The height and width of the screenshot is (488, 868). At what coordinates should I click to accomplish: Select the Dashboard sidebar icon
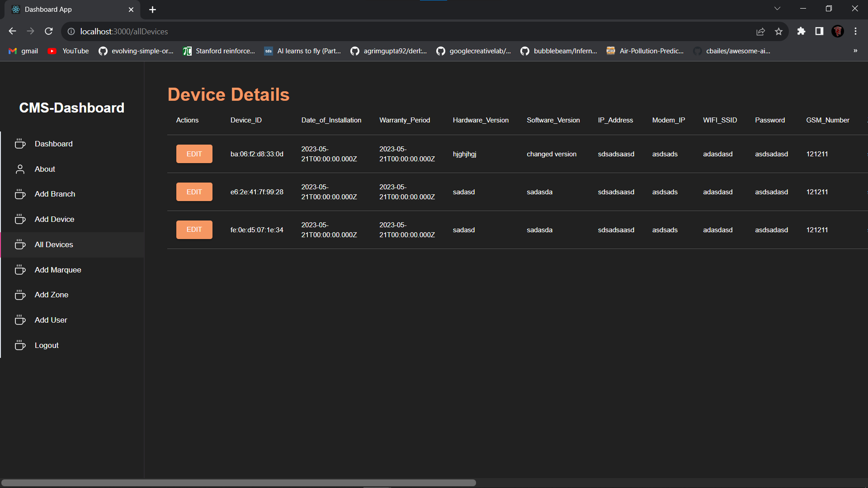[x=20, y=144]
